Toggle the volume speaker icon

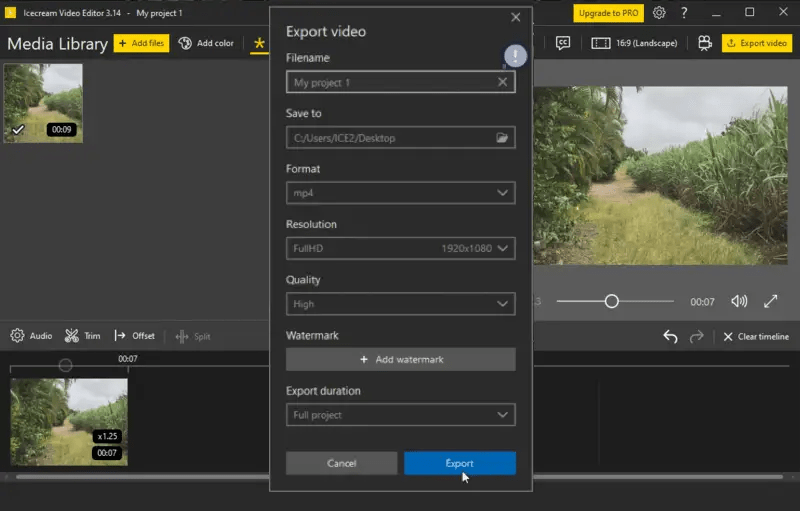[739, 301]
